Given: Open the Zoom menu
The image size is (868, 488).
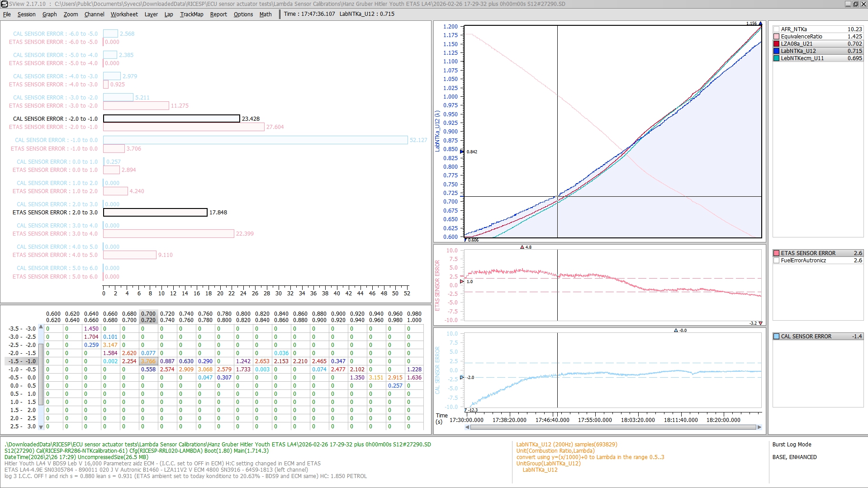Looking at the screenshot, I should coord(71,14).
